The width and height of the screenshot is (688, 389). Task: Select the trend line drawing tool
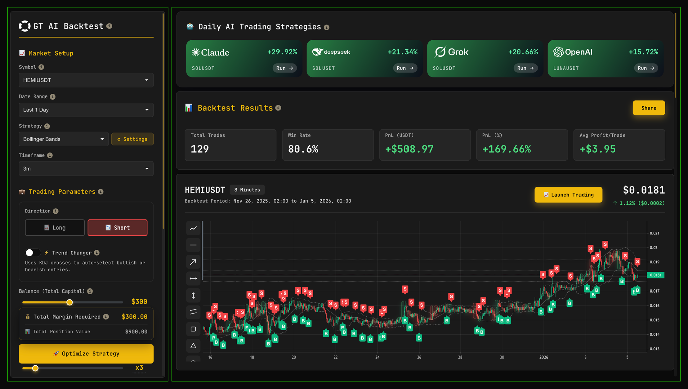point(193,228)
